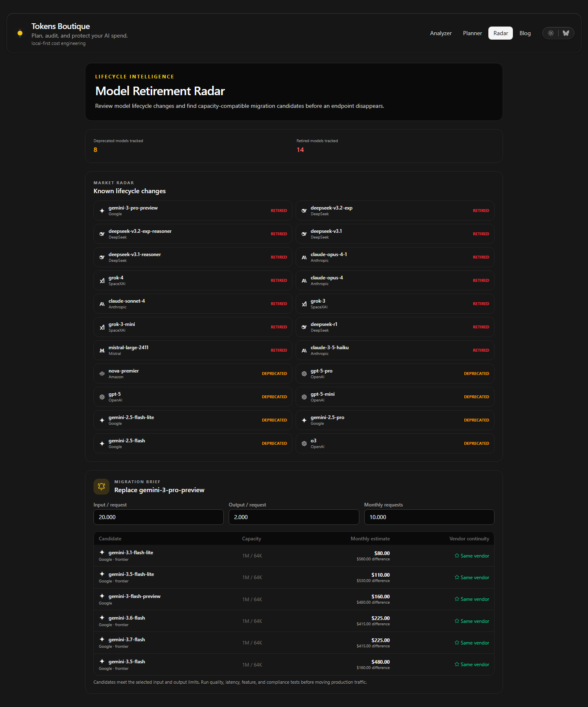This screenshot has width=588, height=707.
Task: Click the $80.00 monthly estimate
Action: click(382, 553)
